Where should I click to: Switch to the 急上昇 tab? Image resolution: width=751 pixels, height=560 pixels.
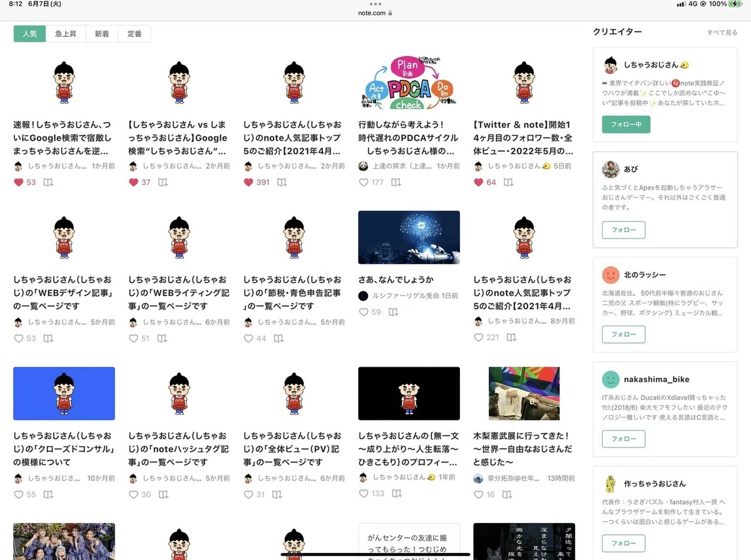coord(65,34)
